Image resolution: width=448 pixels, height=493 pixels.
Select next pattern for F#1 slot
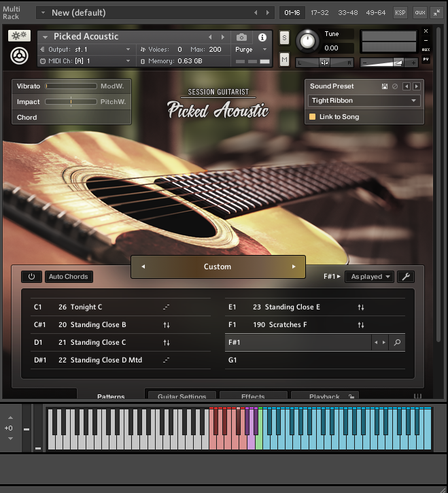(x=384, y=343)
